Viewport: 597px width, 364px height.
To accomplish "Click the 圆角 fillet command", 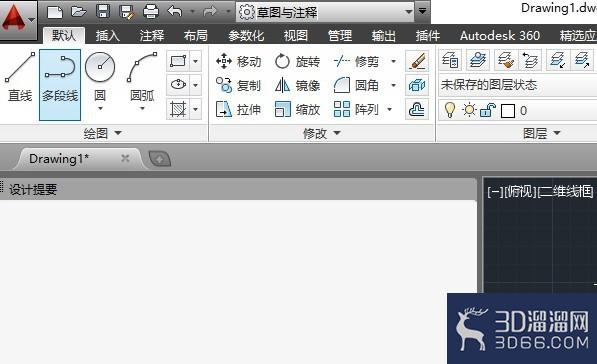I will click(356, 85).
